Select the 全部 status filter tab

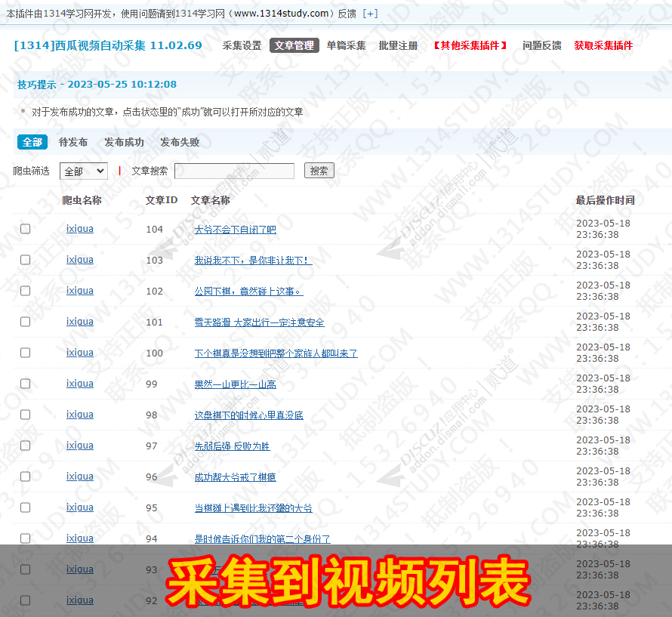click(x=32, y=142)
